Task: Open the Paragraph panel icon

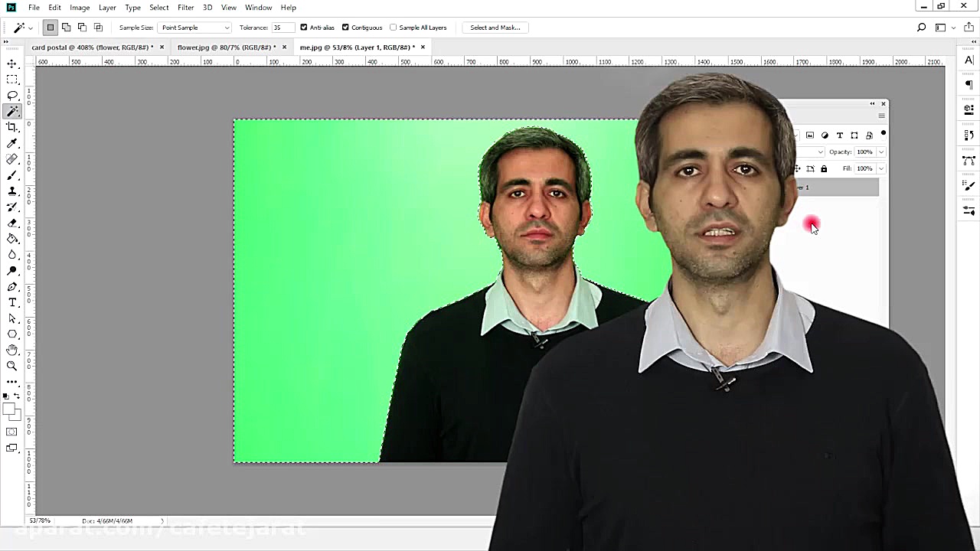Action: coord(969,85)
